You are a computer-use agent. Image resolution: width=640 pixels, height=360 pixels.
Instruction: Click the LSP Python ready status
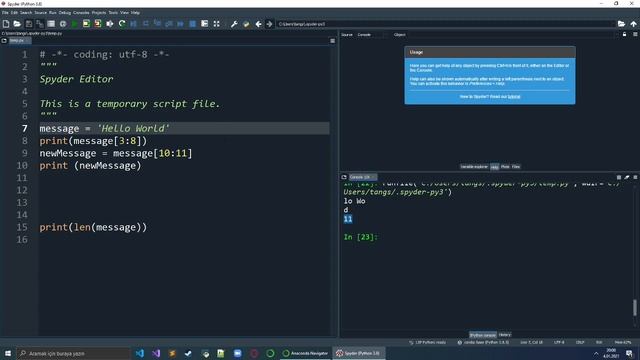[x=427, y=342]
